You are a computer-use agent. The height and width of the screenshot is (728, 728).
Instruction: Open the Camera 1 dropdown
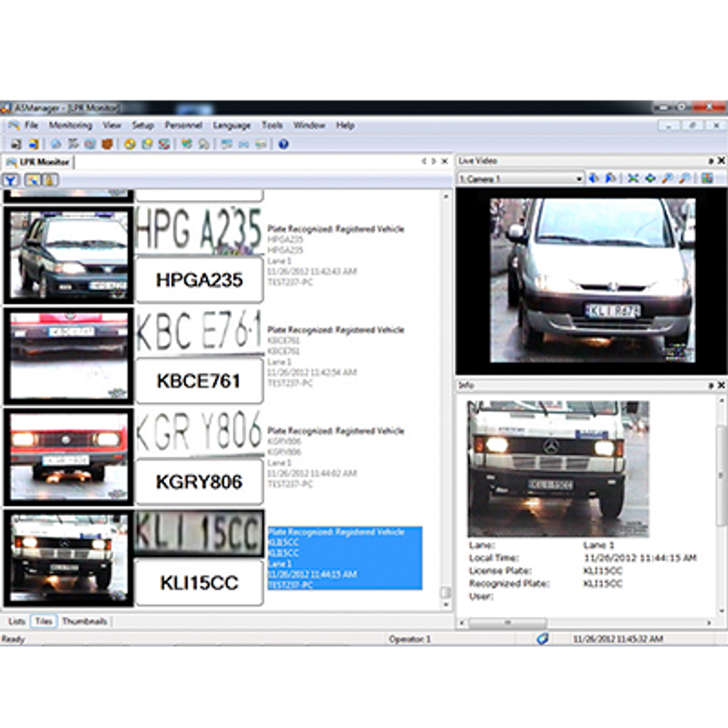tap(579, 179)
